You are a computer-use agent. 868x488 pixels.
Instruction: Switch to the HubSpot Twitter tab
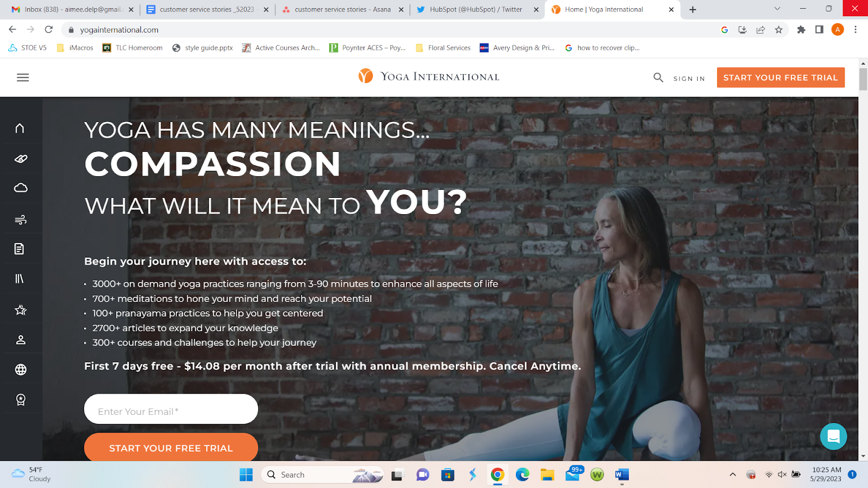click(x=476, y=10)
